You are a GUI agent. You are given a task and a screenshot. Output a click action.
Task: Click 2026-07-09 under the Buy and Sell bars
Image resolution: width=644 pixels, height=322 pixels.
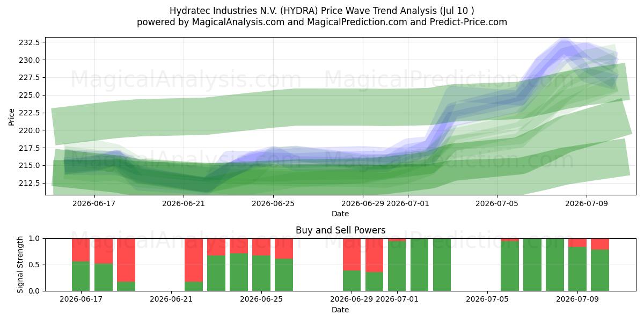click(577, 300)
